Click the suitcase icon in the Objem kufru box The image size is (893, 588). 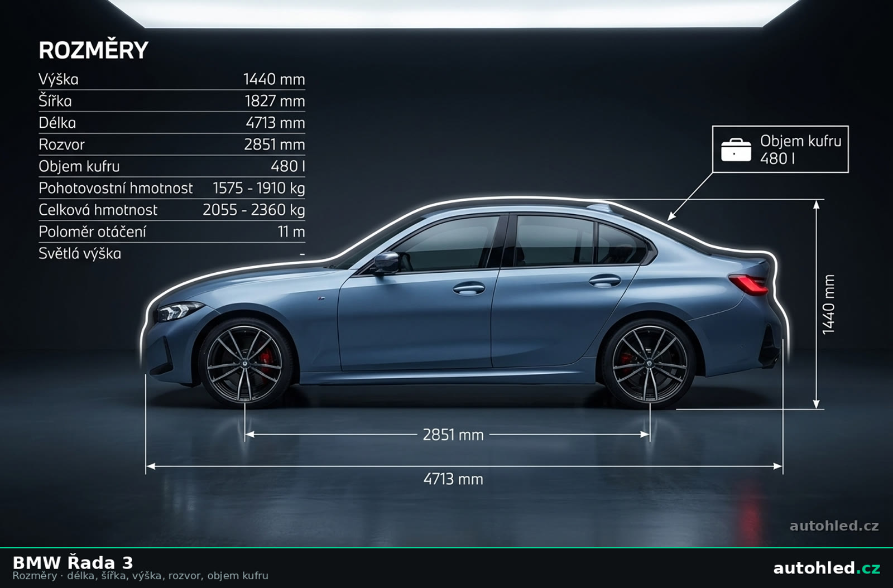point(736,150)
